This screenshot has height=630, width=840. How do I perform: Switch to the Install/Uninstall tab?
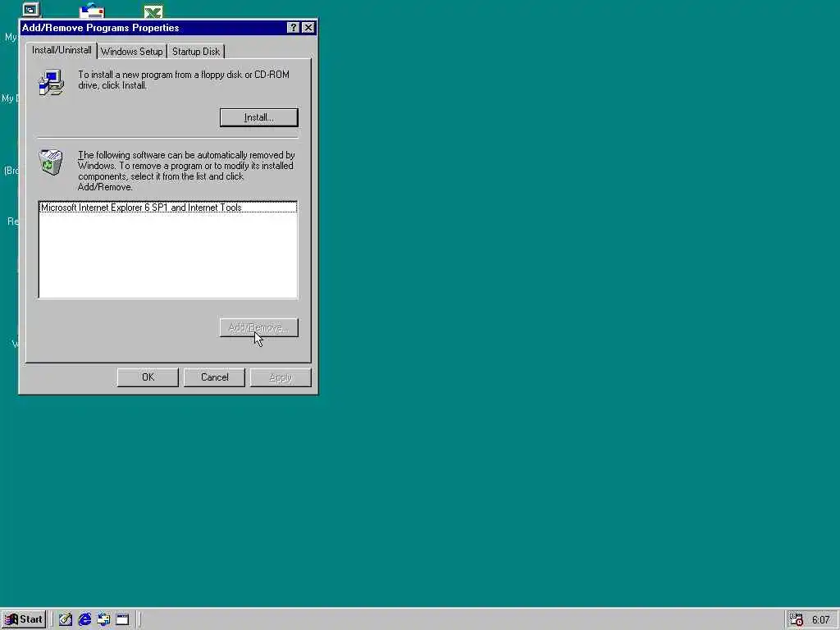pyautogui.click(x=62, y=50)
